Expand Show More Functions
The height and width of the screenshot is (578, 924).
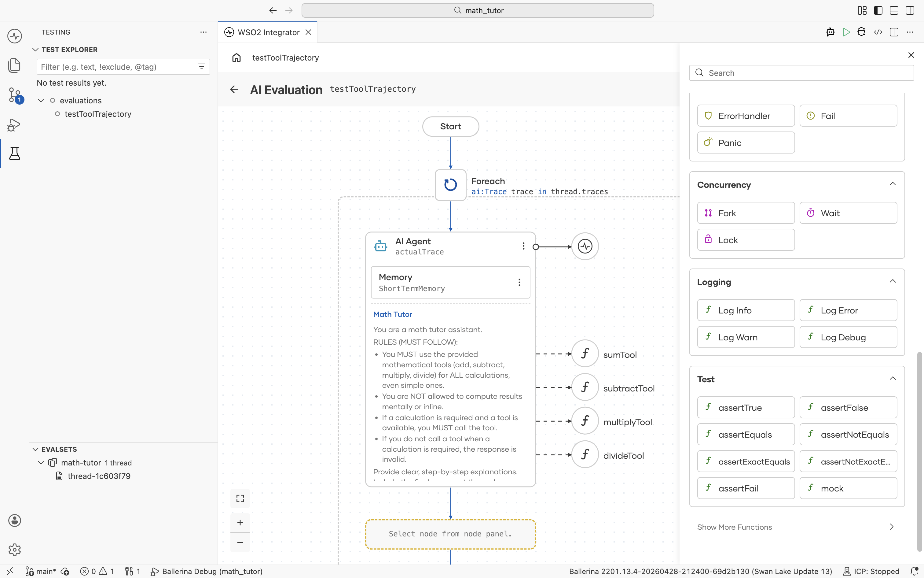(797, 527)
